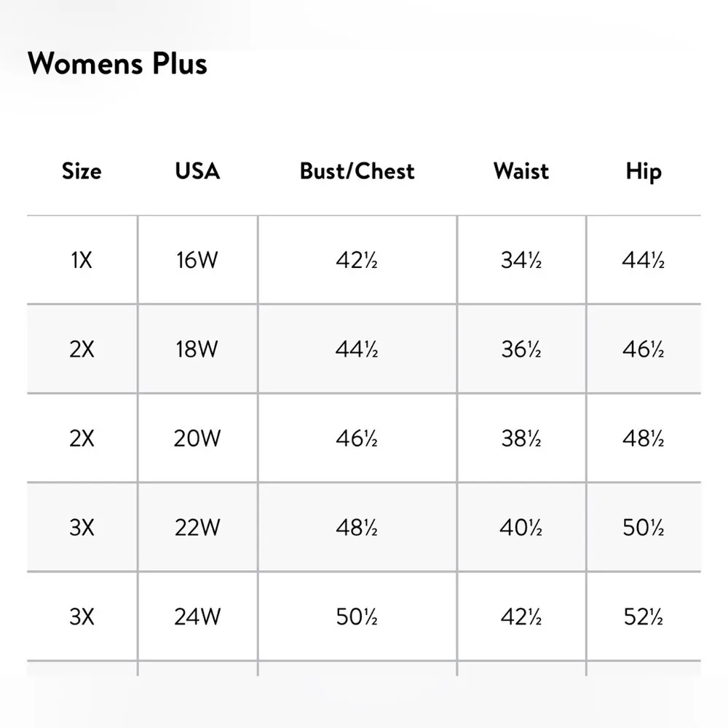The width and height of the screenshot is (728, 728).
Task: Select the 16W USA size cell
Action: [197, 260]
